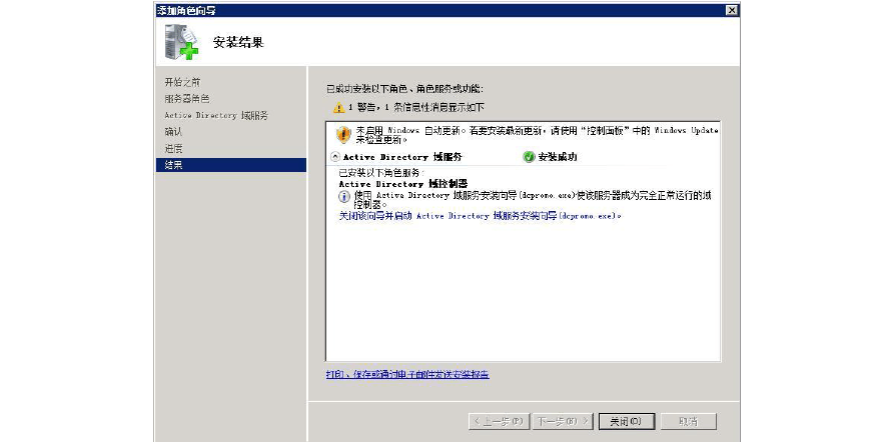Click the 下一步 next button
This screenshot has width=893, height=442.
point(560,421)
